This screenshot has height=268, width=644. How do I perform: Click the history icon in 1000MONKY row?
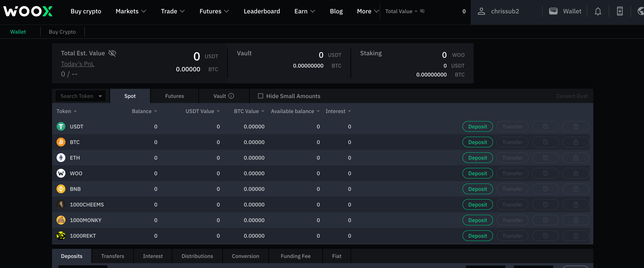[545, 220]
